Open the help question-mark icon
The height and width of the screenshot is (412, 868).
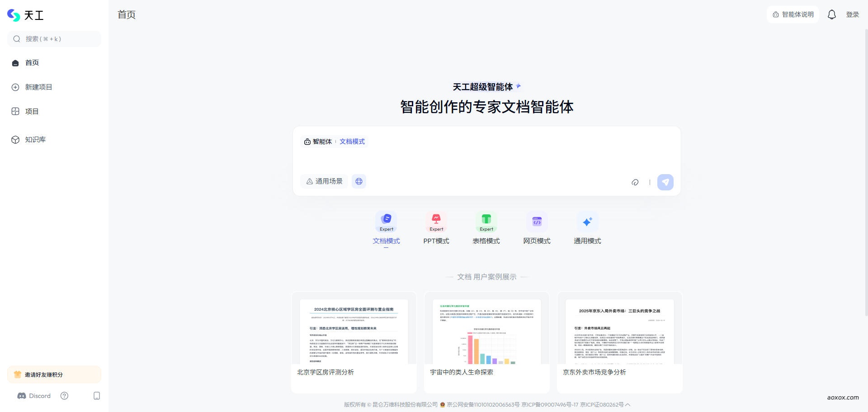coord(65,396)
